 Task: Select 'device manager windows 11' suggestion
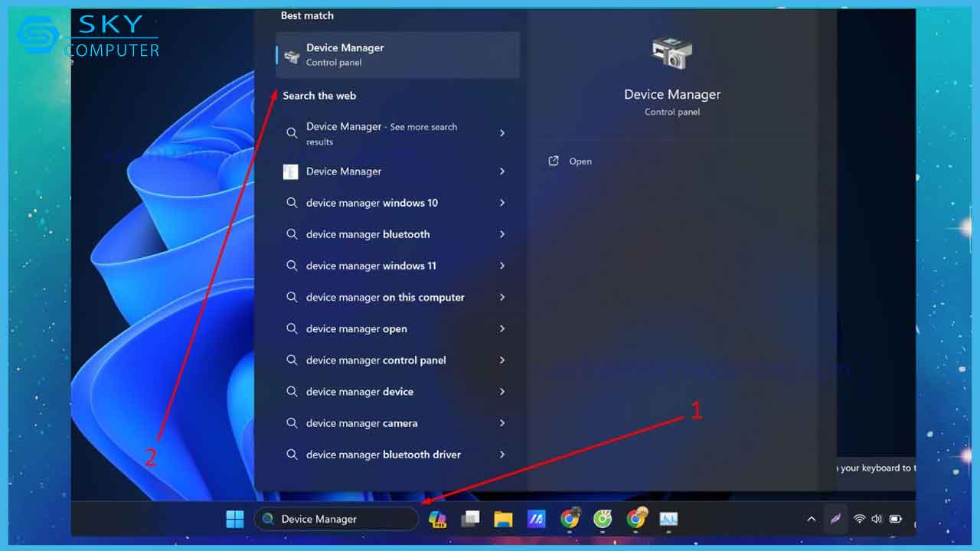point(371,266)
